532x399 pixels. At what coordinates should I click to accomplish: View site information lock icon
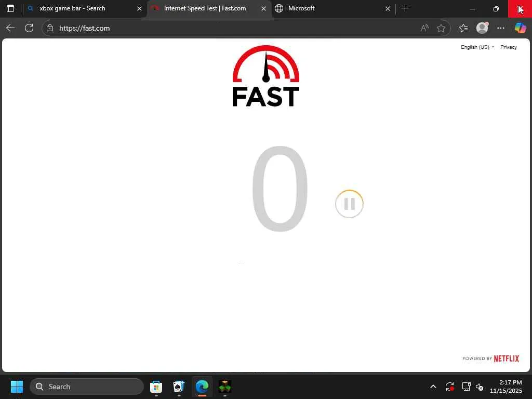[x=50, y=28]
